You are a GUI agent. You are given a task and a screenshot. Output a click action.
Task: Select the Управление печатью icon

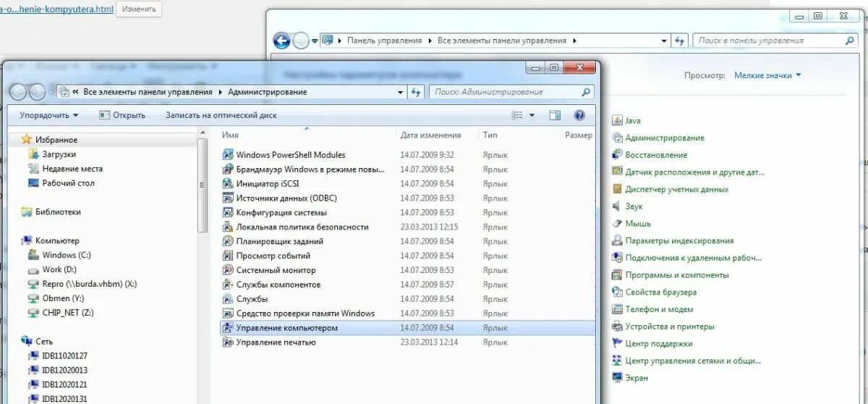(x=228, y=342)
